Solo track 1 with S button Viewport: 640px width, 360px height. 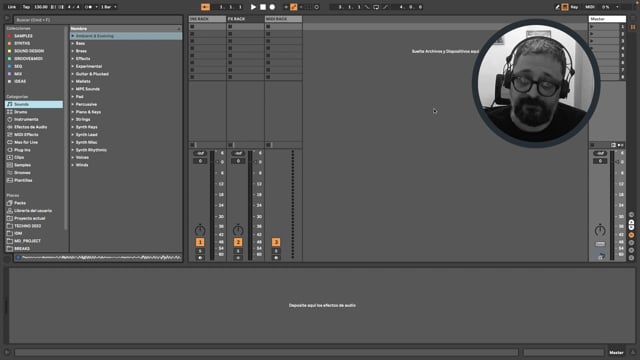click(200, 251)
